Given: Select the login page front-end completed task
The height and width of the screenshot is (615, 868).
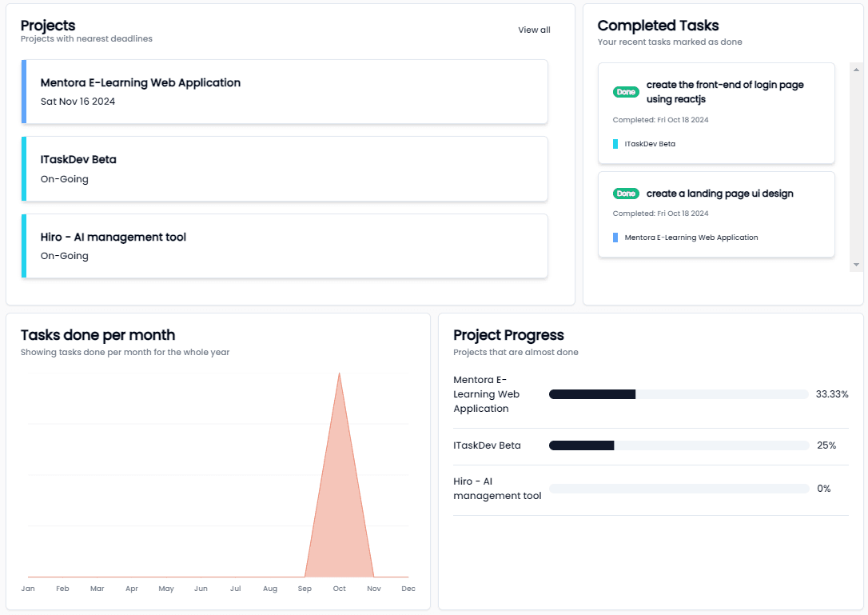Looking at the screenshot, I should [716, 113].
